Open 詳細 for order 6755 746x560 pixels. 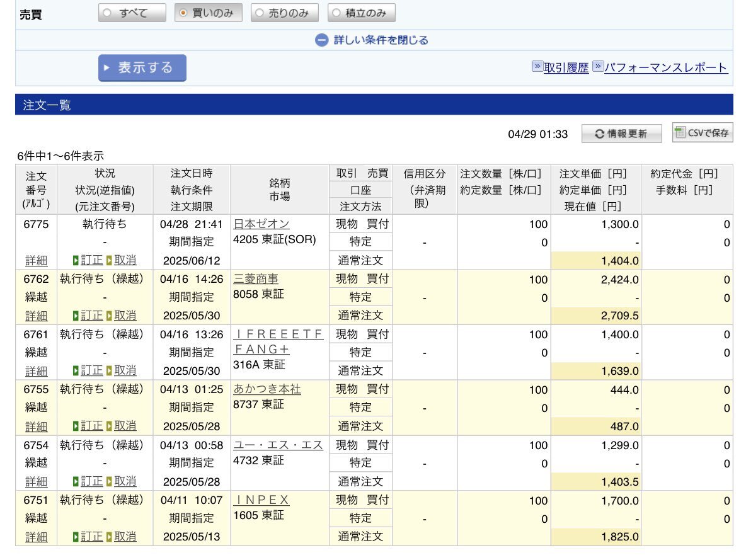pos(36,426)
